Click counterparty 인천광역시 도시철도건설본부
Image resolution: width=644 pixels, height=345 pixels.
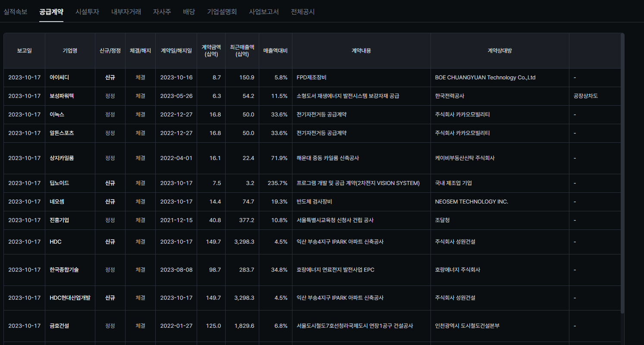(x=467, y=326)
